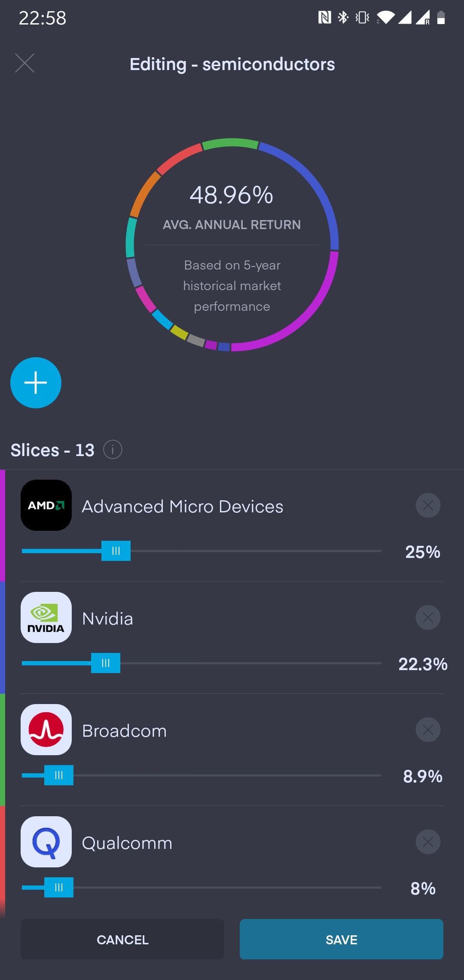Tap the Nvidia company logo
This screenshot has height=980, width=464.
coord(46,617)
